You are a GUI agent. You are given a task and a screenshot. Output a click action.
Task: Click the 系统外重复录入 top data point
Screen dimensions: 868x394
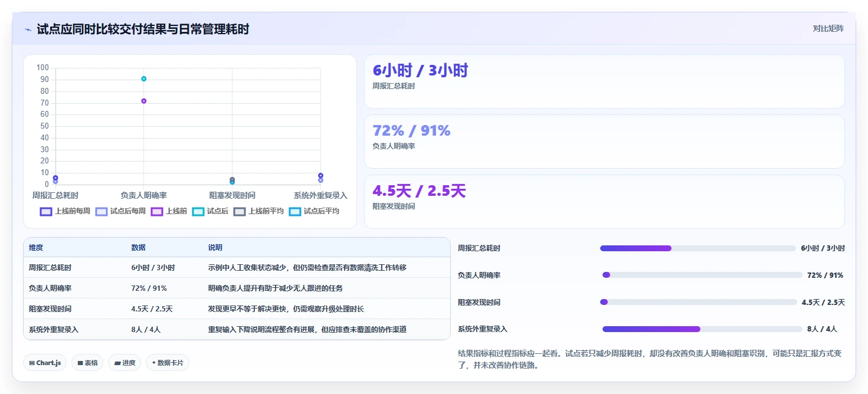pyautogui.click(x=320, y=175)
